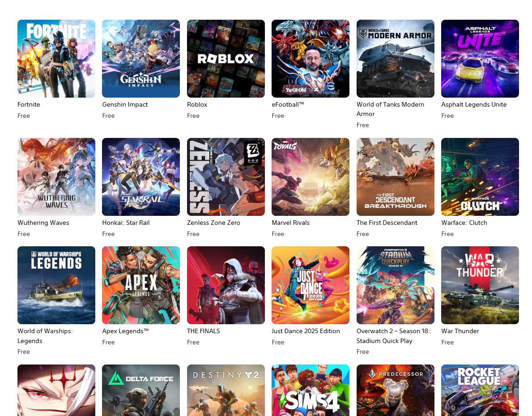Click Free price under Apex Legends™
The width and height of the screenshot is (532, 416).
pyautogui.click(x=109, y=342)
